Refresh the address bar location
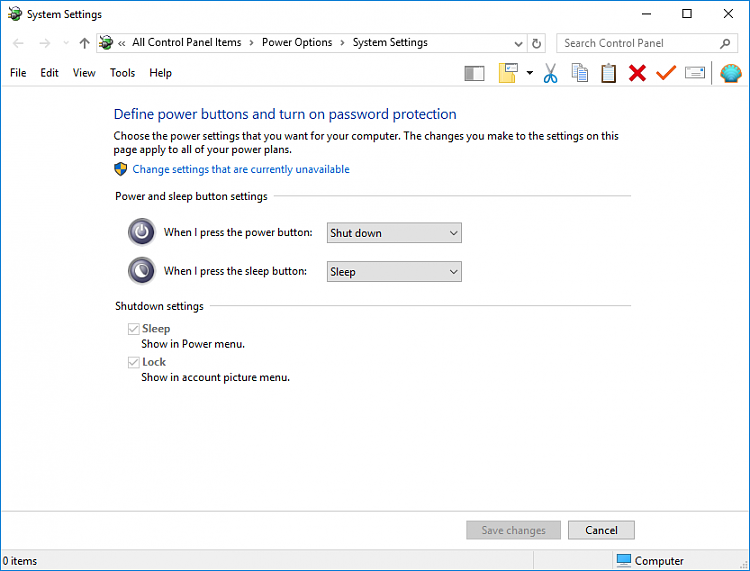The height and width of the screenshot is (571, 750). [x=537, y=43]
